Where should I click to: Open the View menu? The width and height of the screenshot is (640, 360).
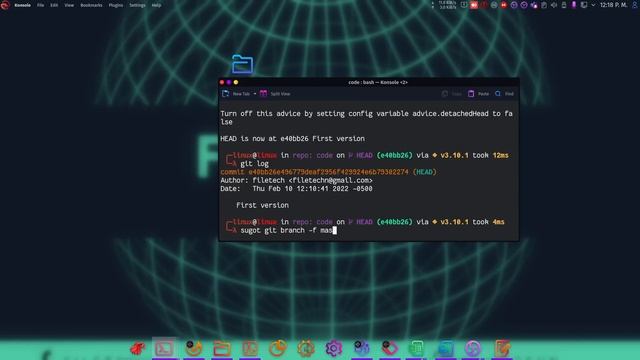point(69,5)
